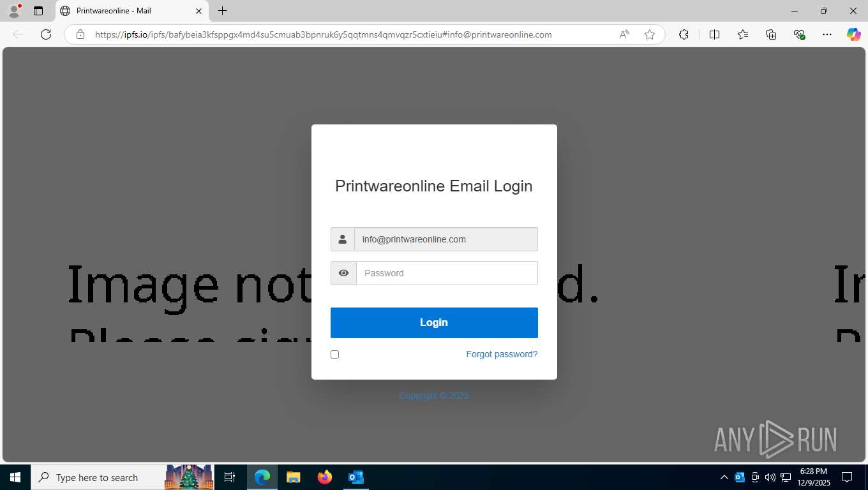Click the email field info@printwareonline.com
The width and height of the screenshot is (868, 490).
point(446,239)
